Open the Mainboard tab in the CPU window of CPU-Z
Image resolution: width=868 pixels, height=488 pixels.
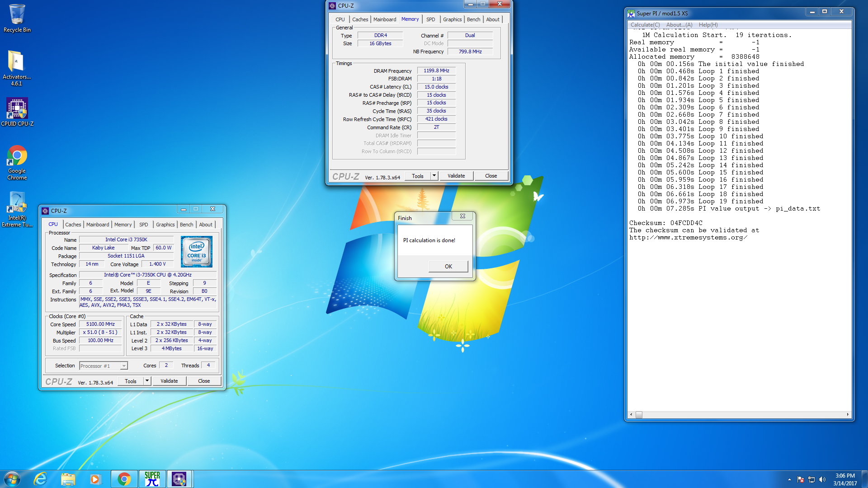point(98,225)
